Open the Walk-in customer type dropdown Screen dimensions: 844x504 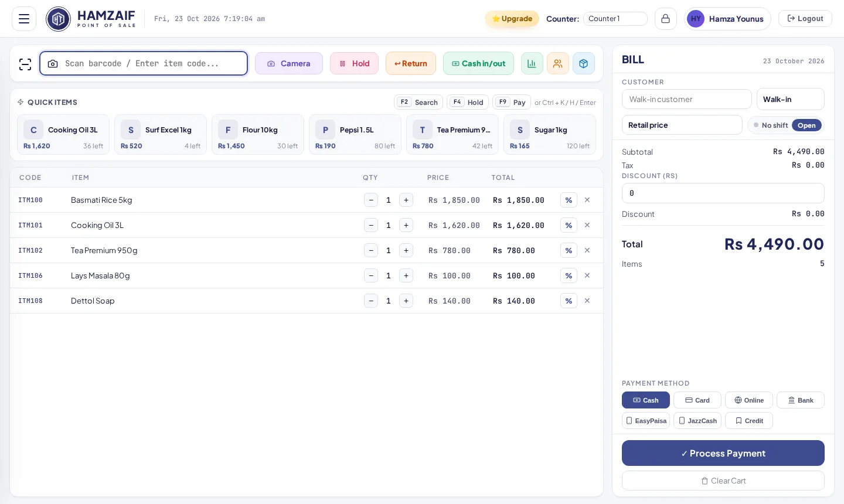click(x=791, y=99)
